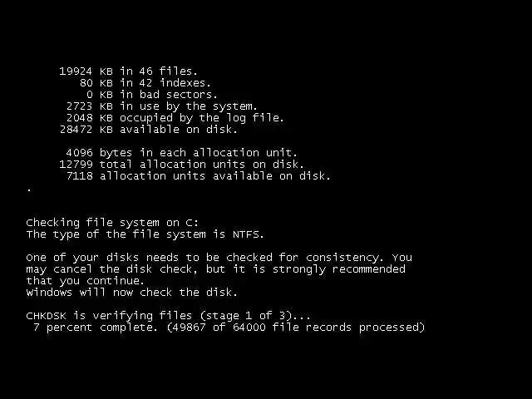532x399 pixels.
Task: Click '7118 allocation units available on disk'
Action: pyautogui.click(x=198, y=175)
